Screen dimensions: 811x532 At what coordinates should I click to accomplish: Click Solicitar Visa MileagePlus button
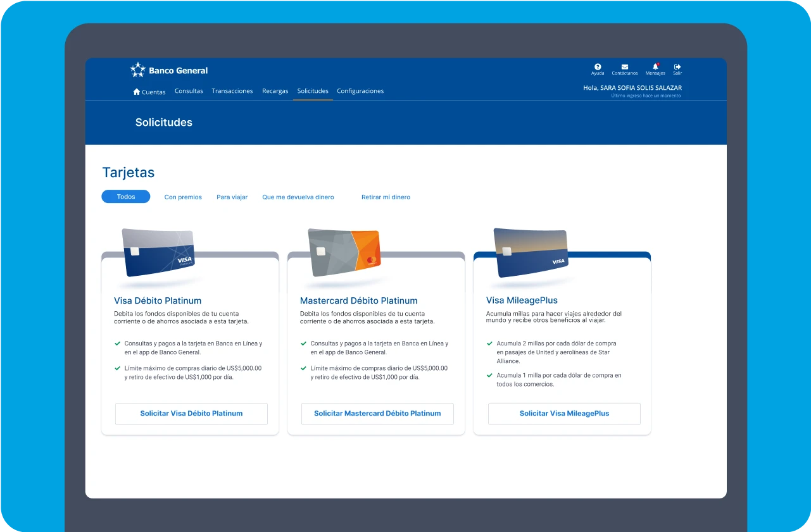(x=564, y=414)
